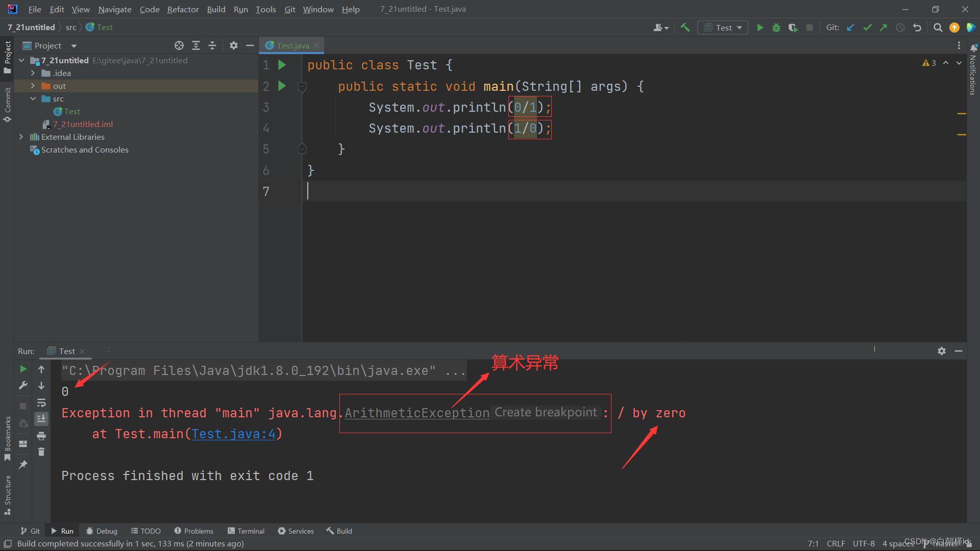Collapse the src folder
The image size is (980, 551).
click(x=33, y=98)
